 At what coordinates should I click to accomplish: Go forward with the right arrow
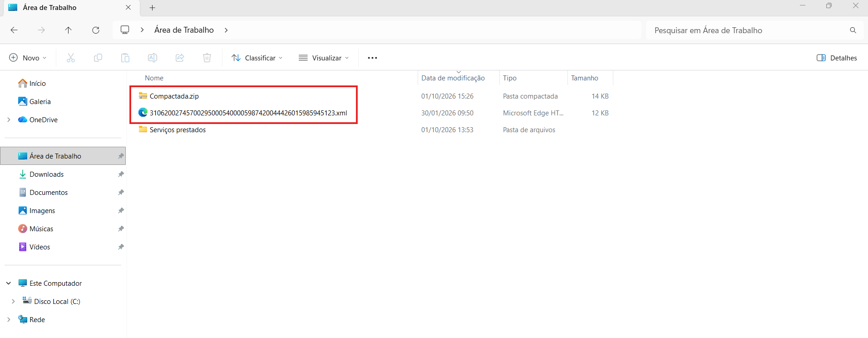[x=41, y=30]
